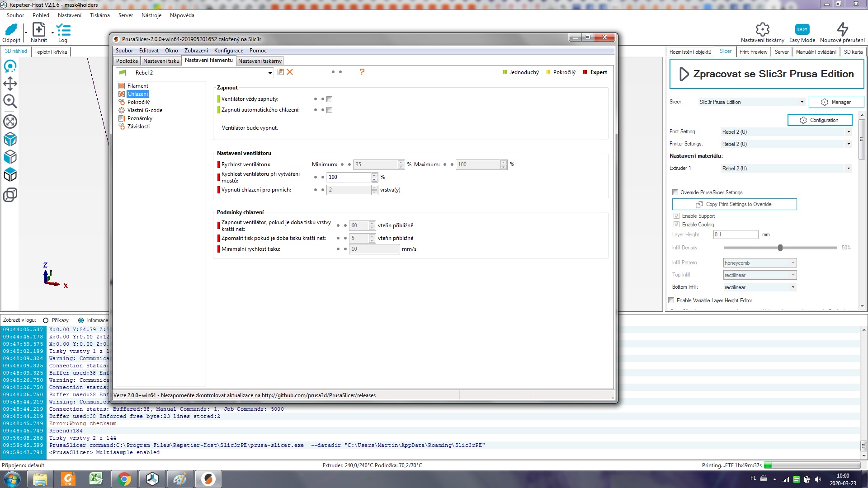Open the Log toolbar icon

coord(63,30)
